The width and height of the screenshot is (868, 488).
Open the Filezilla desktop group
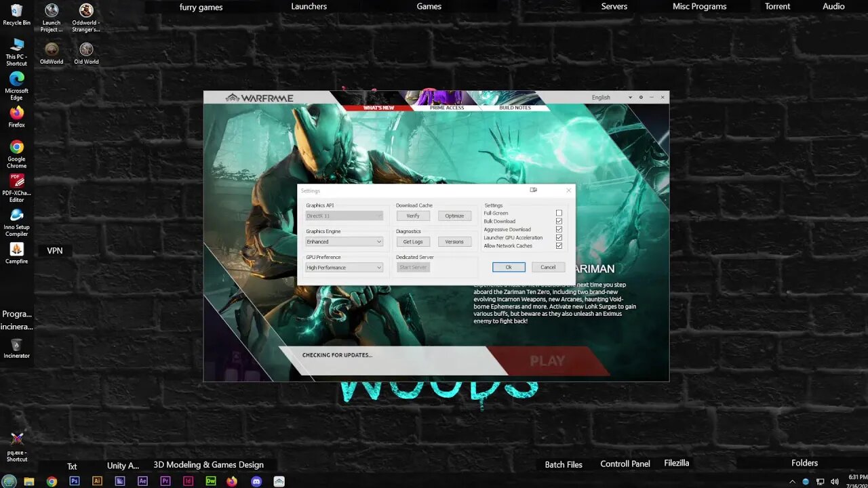coord(676,463)
